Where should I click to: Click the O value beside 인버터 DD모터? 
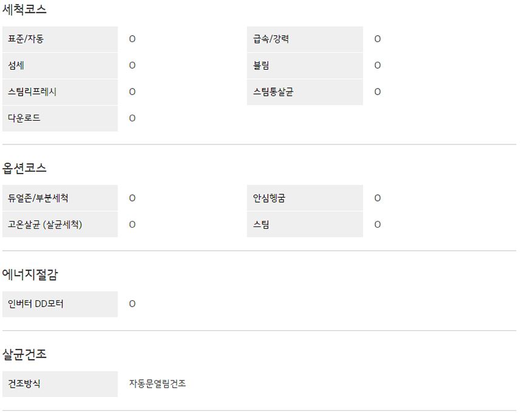(132, 304)
